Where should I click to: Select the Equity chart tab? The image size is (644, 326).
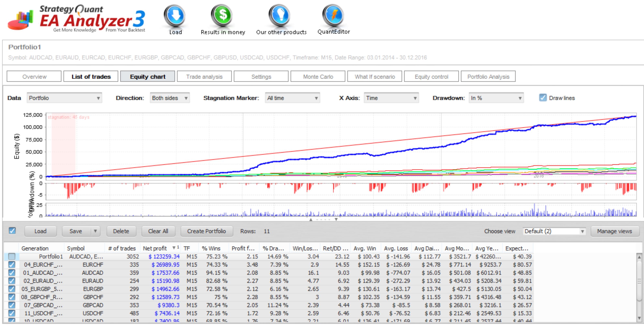[147, 76]
